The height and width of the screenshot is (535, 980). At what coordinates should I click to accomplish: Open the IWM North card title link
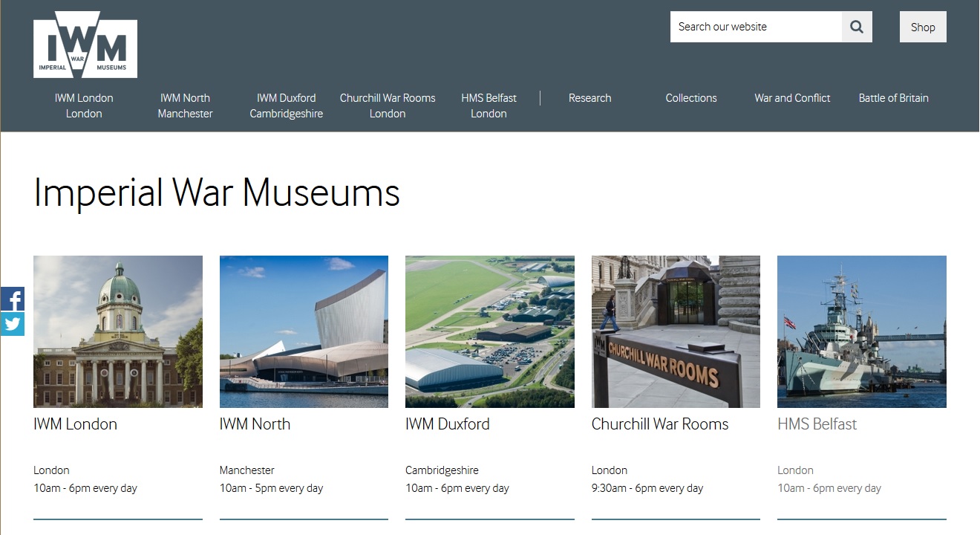point(255,424)
